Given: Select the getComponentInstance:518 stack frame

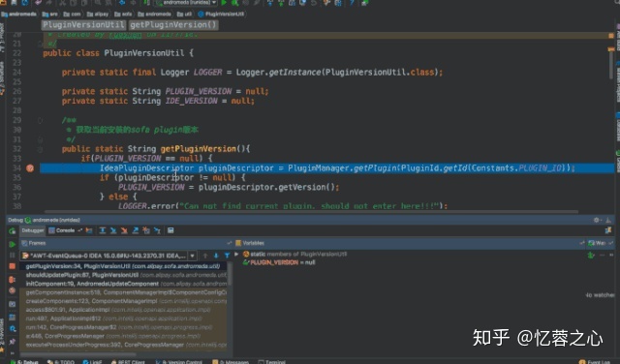Looking at the screenshot, I should tap(123, 292).
